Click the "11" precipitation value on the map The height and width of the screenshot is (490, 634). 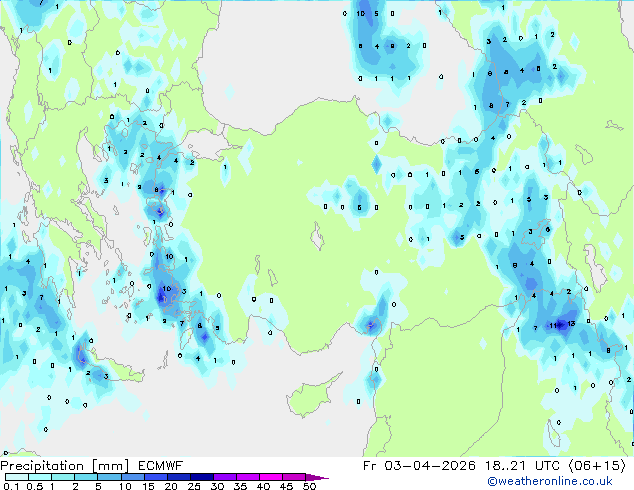point(553,325)
